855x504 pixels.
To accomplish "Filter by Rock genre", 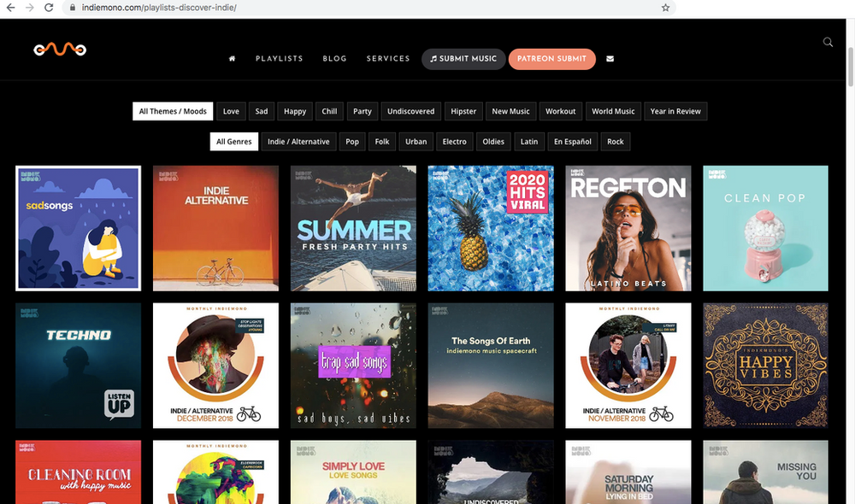I will coord(616,142).
